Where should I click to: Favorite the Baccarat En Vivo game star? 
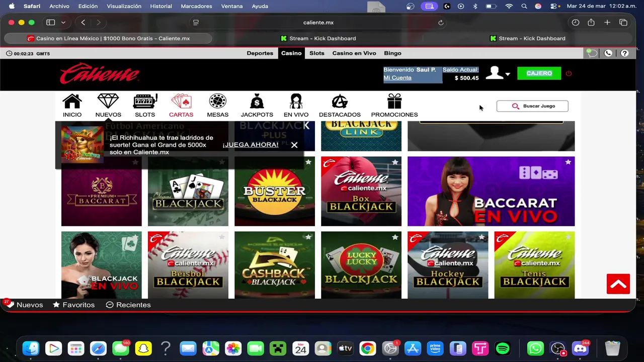[x=568, y=162]
